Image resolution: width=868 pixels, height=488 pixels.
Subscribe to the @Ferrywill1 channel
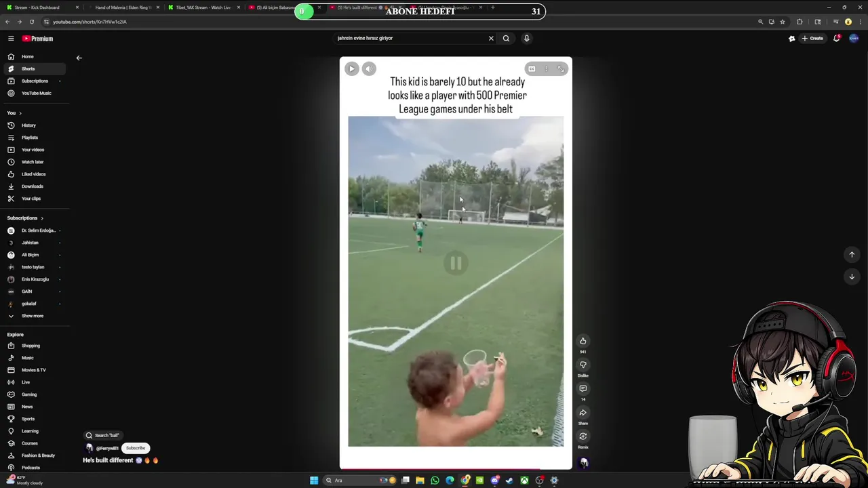(136, 448)
